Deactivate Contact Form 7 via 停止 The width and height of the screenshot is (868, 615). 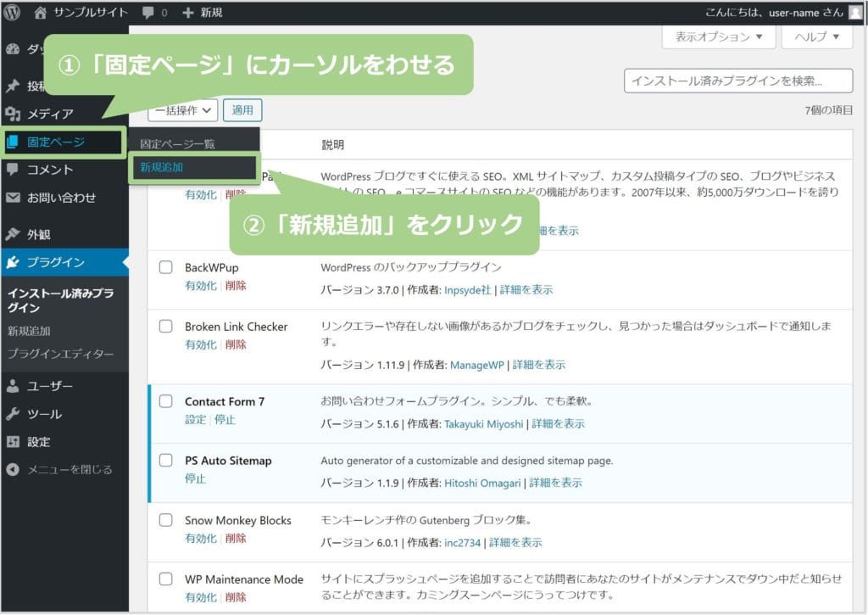225,419
